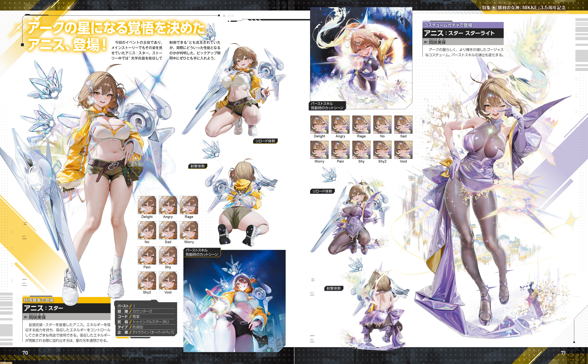Click the burst skill cutscene image on page 70
Image resolution: width=588 pixels, height=364 pixels.
[235, 301]
